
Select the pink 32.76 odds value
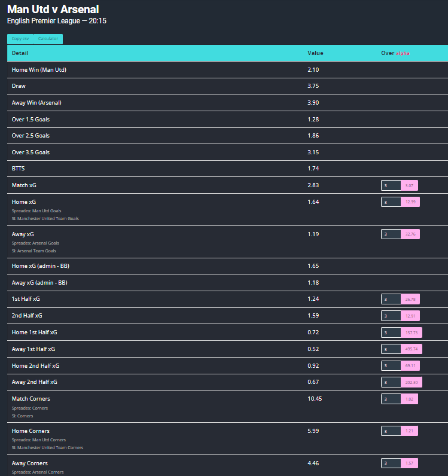410,234
